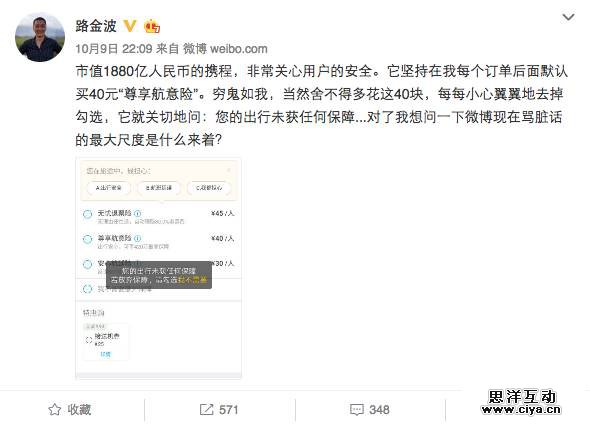Screen dimensions: 590x425
Task: Choose the third C option pill
Action: coord(209,187)
